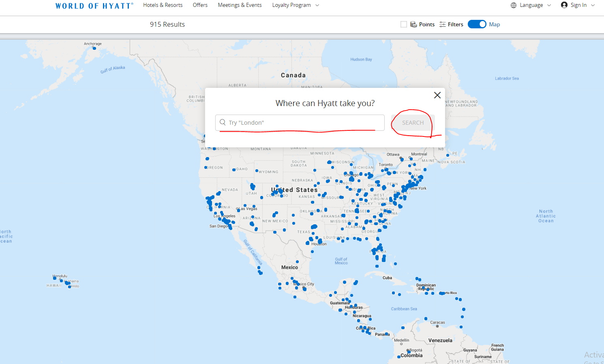
Task: Click the Try "London" search field
Action: [300, 123]
